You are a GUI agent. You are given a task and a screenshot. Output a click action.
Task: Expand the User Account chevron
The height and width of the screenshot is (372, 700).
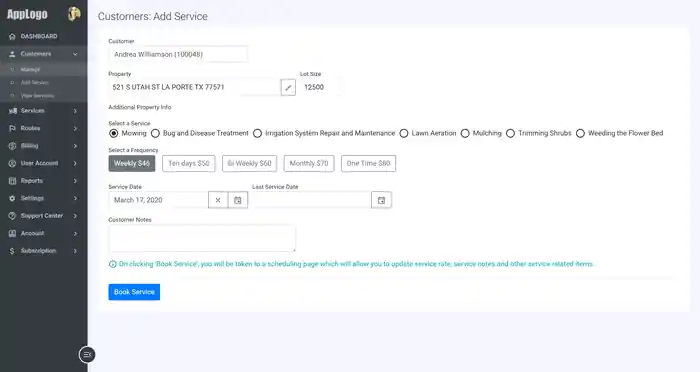[x=75, y=163]
